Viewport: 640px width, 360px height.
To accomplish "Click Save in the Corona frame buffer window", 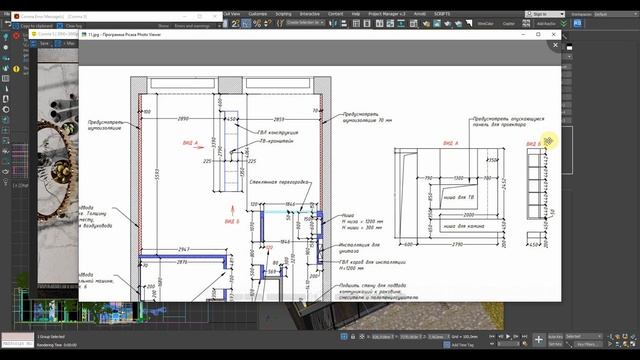I will (x=41, y=43).
